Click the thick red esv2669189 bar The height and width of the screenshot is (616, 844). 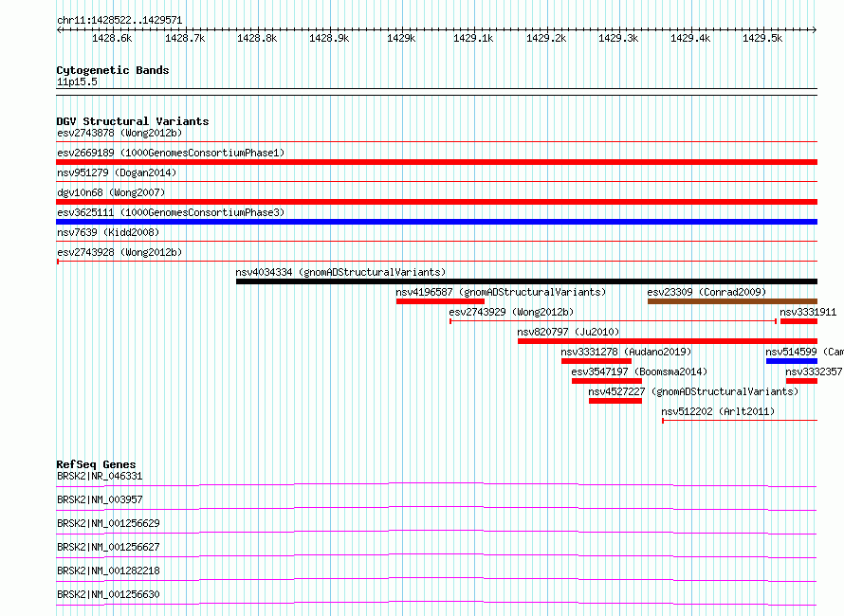tap(436, 162)
